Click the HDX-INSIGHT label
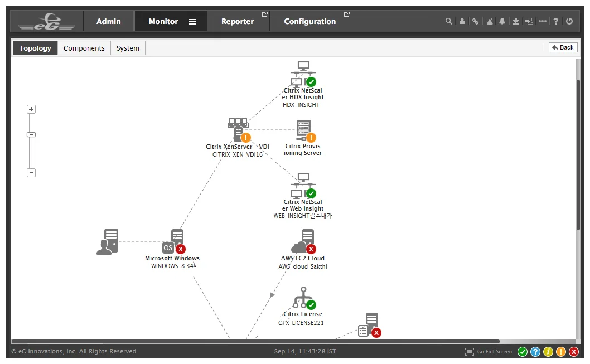 click(x=301, y=105)
